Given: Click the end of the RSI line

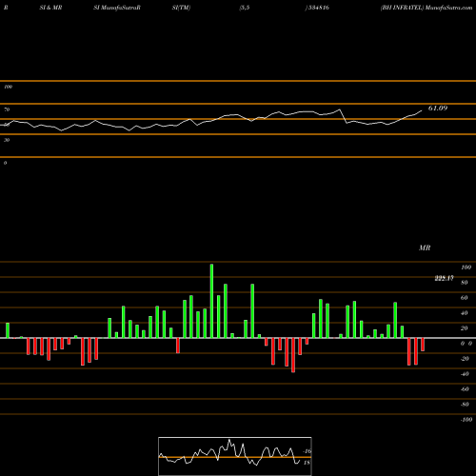Looking at the screenshot, I should 422,110.
